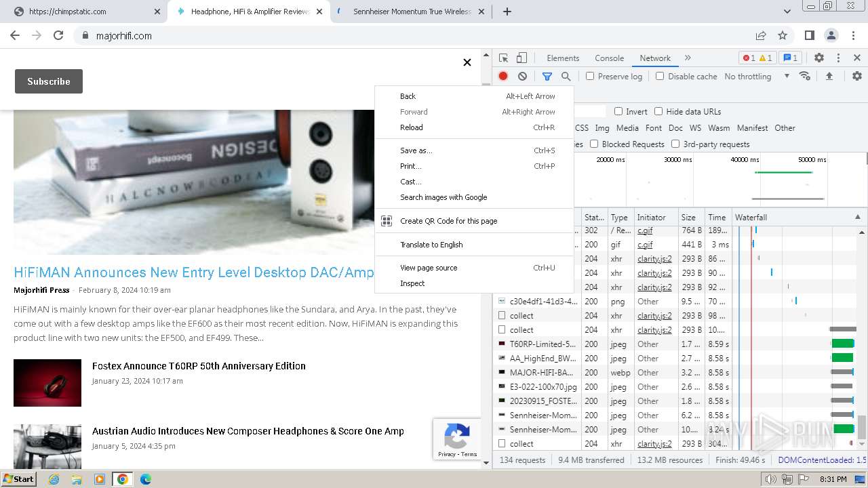868x488 pixels.
Task: Stop recording network log
Action: tap(503, 77)
